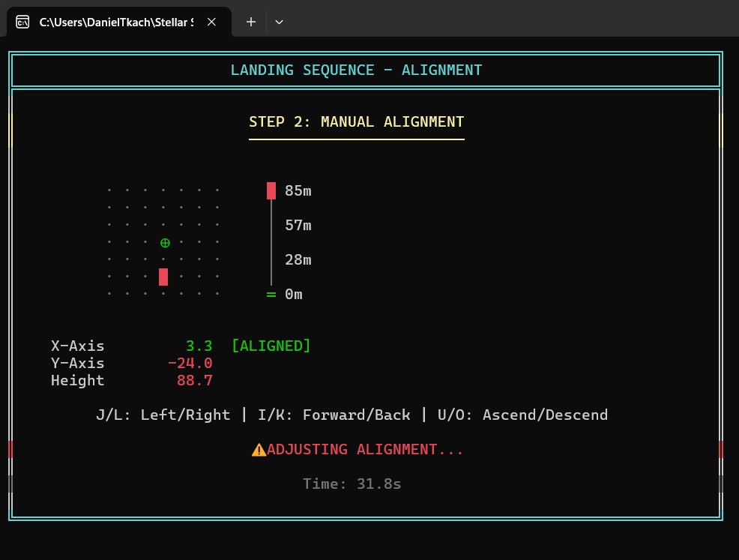The height and width of the screenshot is (560, 739).
Task: Click the orange warning triangle icon
Action: 259,450
